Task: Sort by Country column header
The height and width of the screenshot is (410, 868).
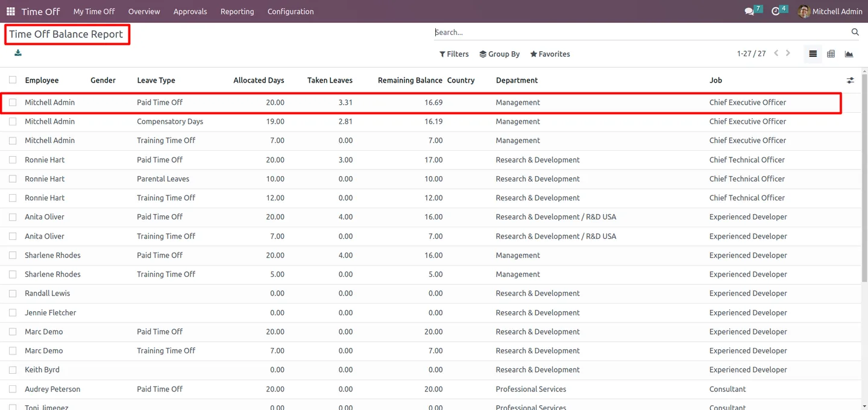Action: click(461, 80)
